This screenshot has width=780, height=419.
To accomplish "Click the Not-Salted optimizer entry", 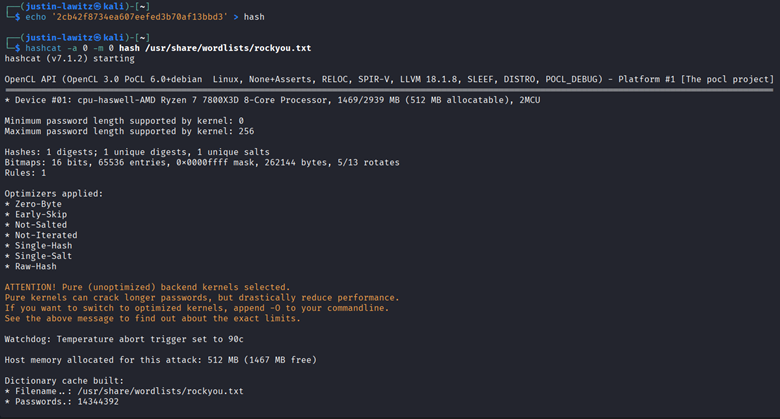I will 40,225.
